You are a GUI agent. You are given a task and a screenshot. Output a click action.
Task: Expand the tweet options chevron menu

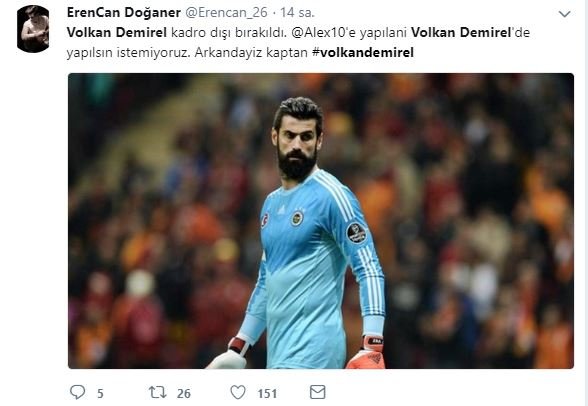564,14
